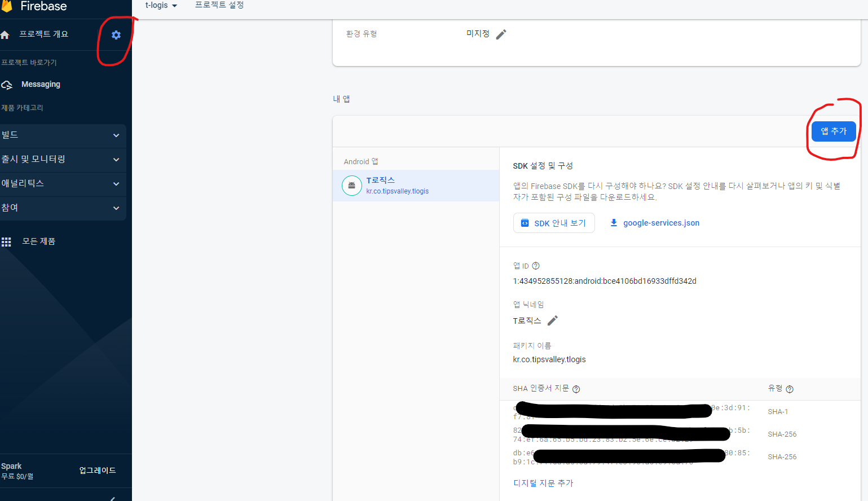Expand the 빌드 category
Viewport: 868px width, 501px height.
pos(63,135)
